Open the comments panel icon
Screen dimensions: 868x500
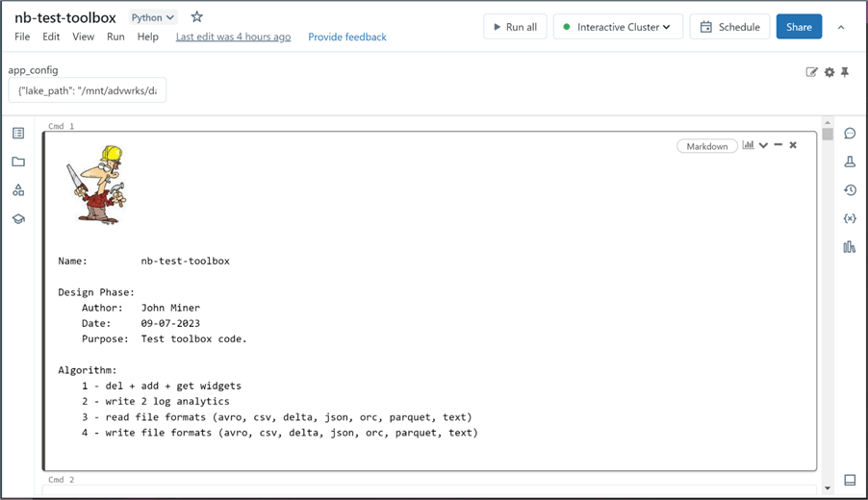850,134
